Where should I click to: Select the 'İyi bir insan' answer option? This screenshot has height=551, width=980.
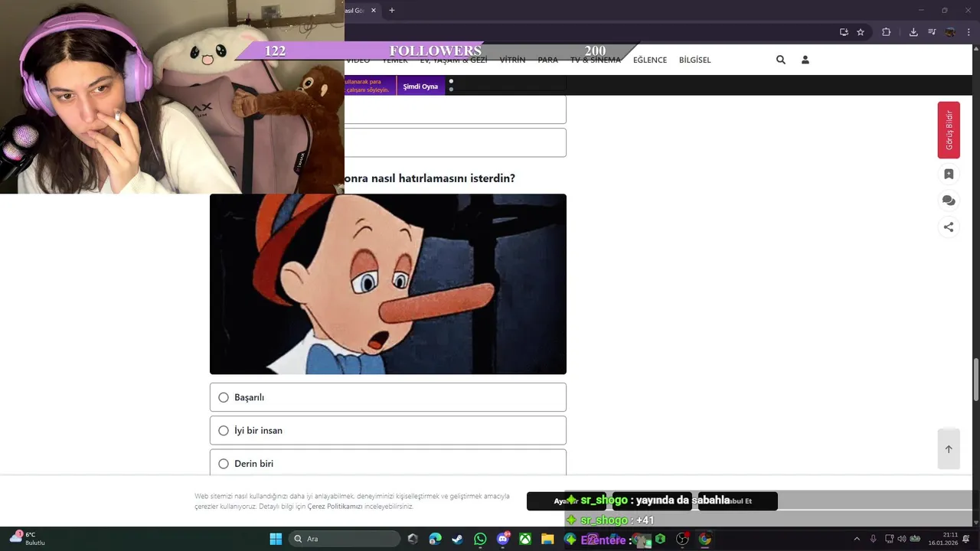(388, 430)
